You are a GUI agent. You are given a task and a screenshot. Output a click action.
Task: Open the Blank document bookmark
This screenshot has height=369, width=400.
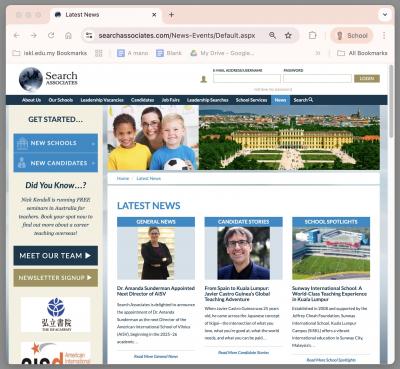(x=169, y=53)
